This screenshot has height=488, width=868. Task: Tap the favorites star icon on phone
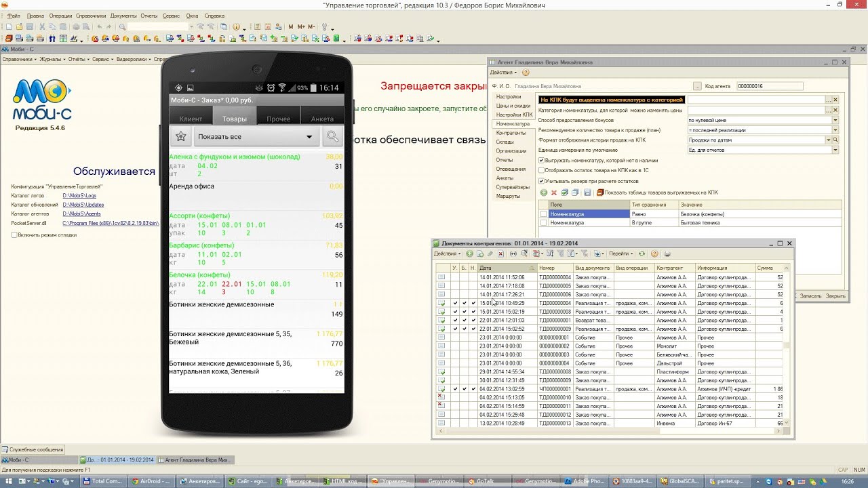click(x=180, y=136)
